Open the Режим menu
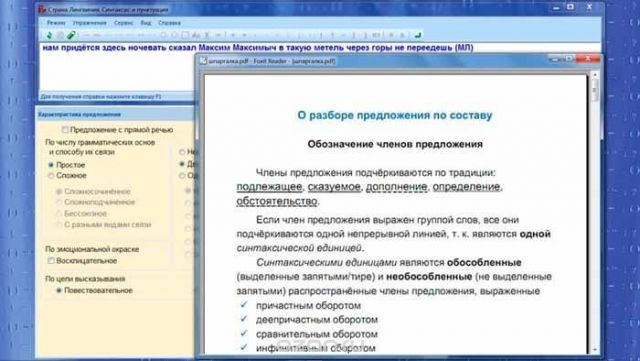Viewport: 640px width, 361px height. [x=56, y=23]
